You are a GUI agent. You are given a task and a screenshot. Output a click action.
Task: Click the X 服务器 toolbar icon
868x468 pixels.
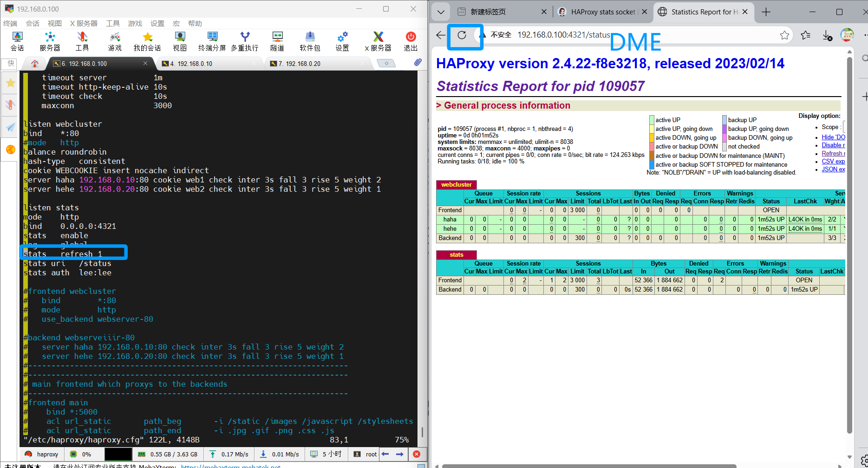(x=378, y=41)
